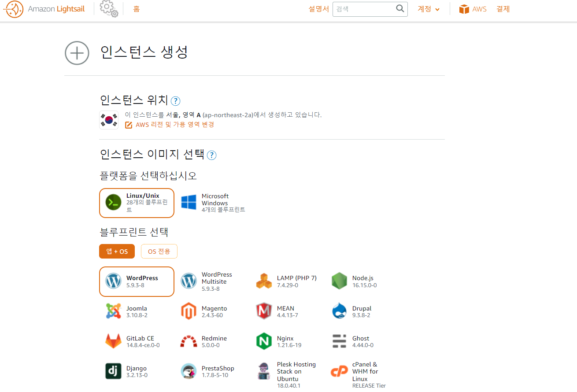Choose the LAMP (PHP 7) blueprint icon
This screenshot has width=577, height=392.
click(x=264, y=281)
